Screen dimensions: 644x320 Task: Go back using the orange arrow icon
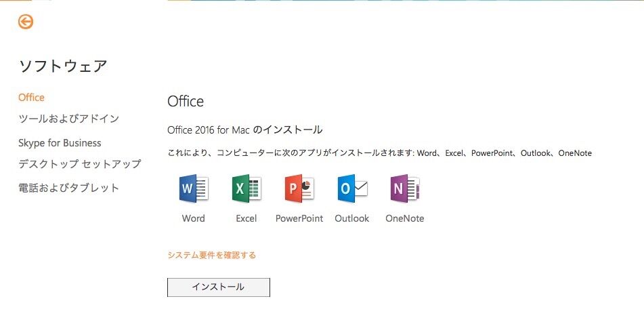pos(26,22)
